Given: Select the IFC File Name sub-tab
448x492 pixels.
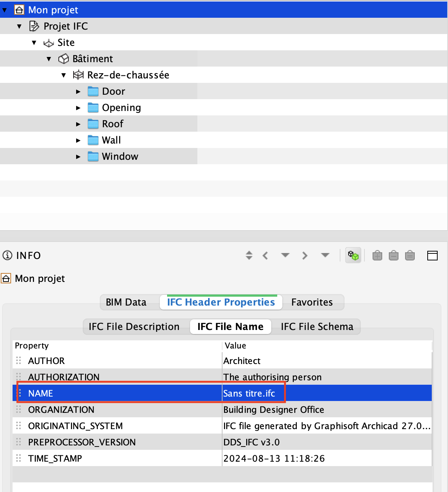Looking at the screenshot, I should (x=230, y=327).
